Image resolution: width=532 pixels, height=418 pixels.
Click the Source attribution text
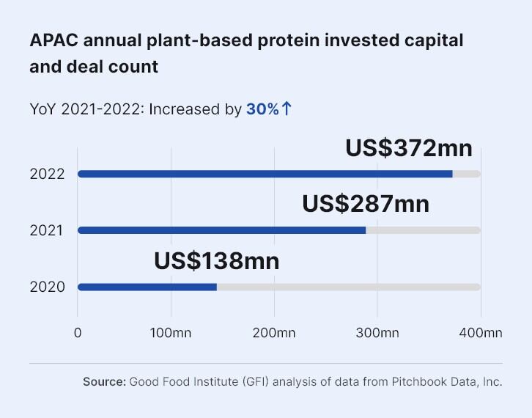coord(292,381)
